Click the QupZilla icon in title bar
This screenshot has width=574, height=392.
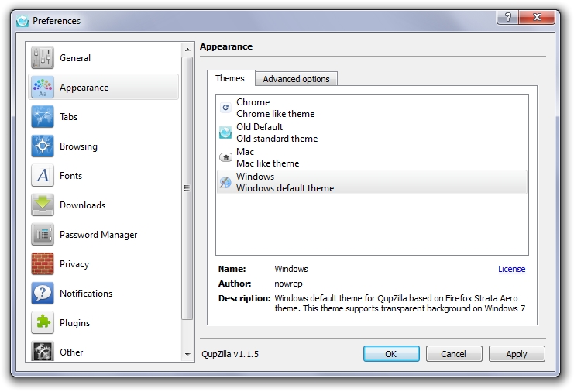click(x=22, y=21)
